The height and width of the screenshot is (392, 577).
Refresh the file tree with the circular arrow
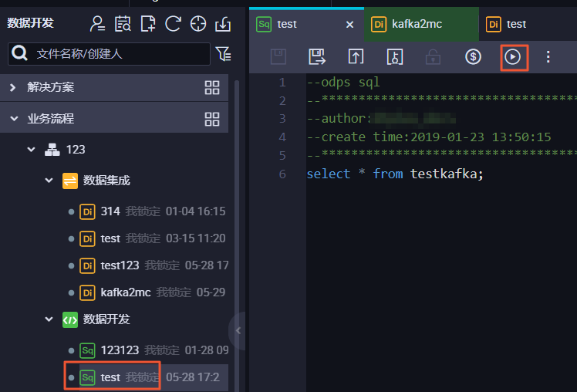click(x=173, y=24)
